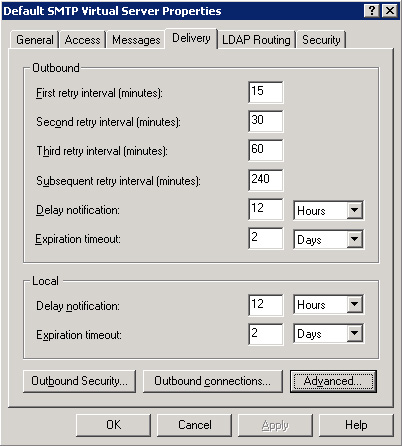This screenshot has height=446, width=402.
Task: Open Local Delay notification Hours dropdown
Action: click(x=329, y=304)
